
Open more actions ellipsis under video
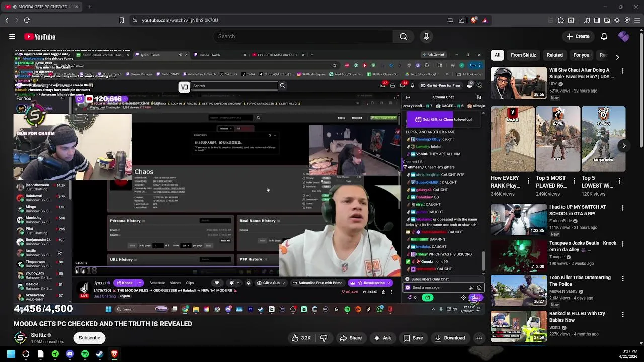[479, 338]
